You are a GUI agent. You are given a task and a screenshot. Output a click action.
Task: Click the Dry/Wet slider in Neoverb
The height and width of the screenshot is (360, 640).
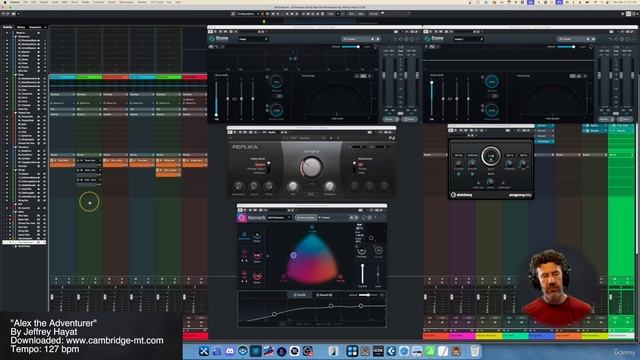(x=362, y=273)
